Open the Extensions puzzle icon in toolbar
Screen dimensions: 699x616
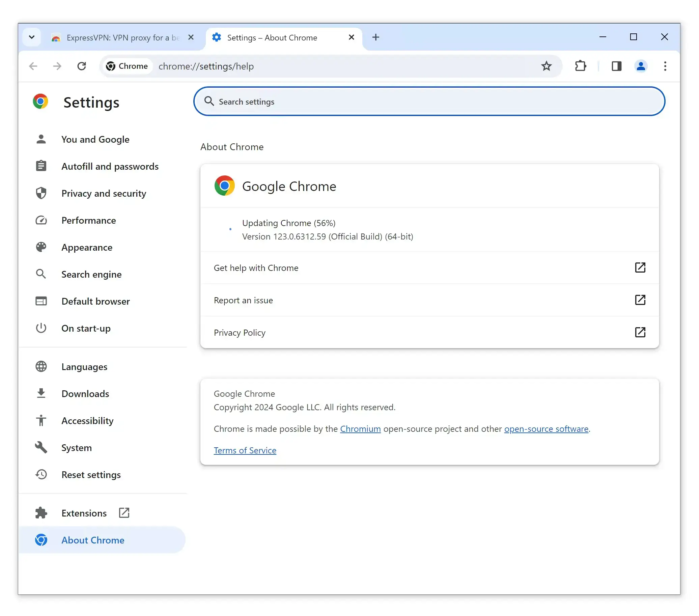coord(580,66)
